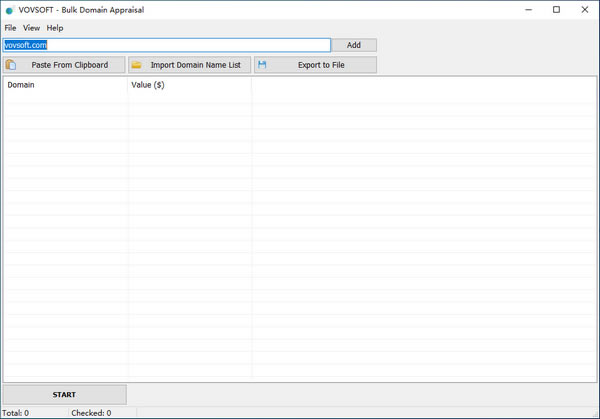Open the Help menu
600x419 pixels.
point(55,28)
